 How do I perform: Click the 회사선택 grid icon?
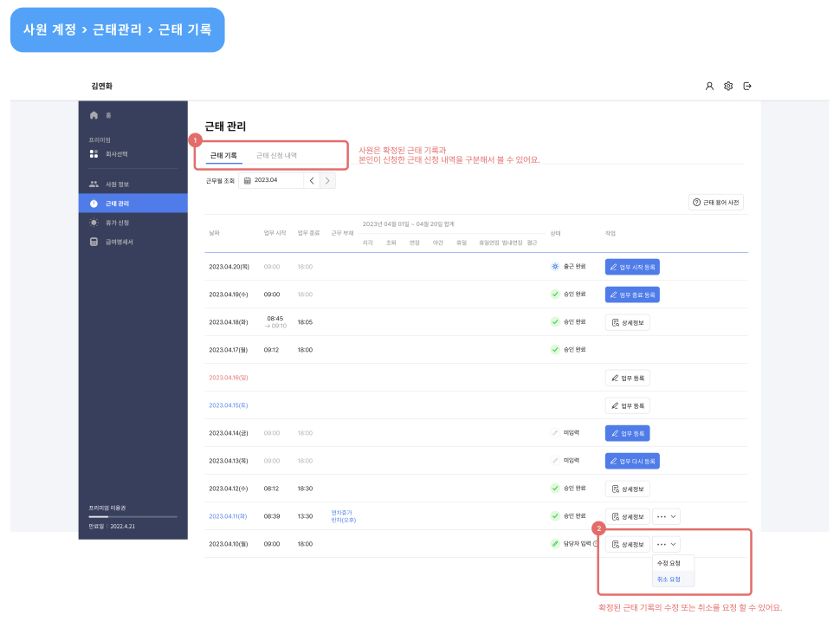pos(94,154)
